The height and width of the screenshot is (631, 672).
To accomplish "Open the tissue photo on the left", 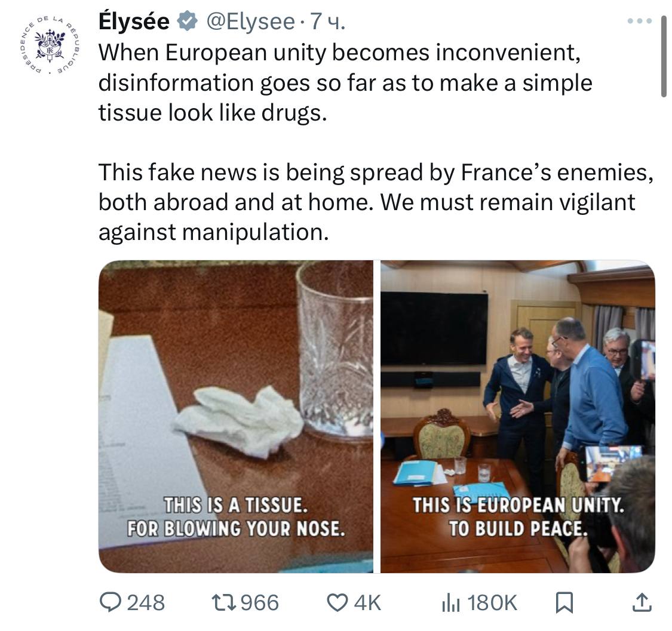I will click(235, 416).
